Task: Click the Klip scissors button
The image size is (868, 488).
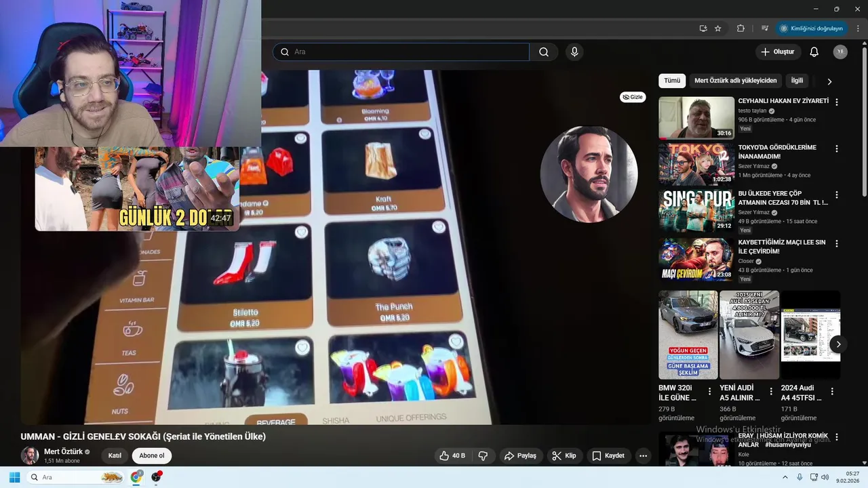Action: 564,456
